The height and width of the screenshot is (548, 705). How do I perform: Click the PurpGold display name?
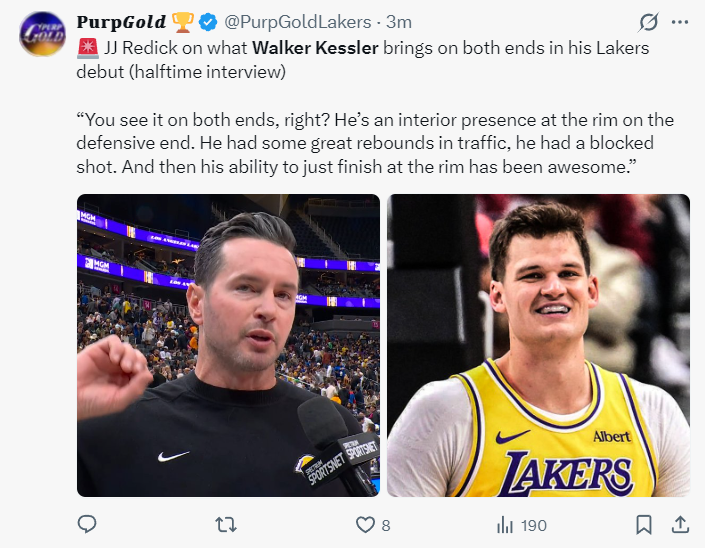click(121, 22)
